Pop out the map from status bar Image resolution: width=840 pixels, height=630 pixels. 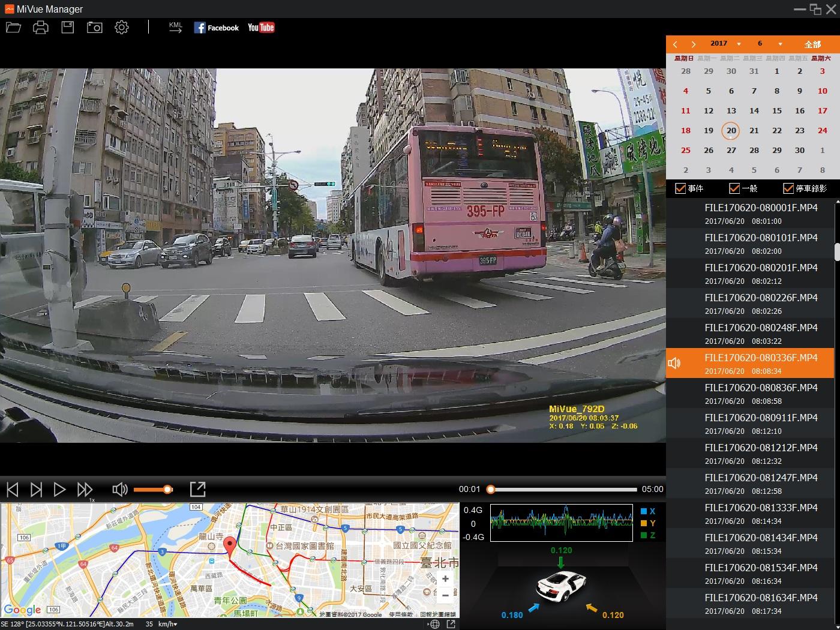coord(451,624)
